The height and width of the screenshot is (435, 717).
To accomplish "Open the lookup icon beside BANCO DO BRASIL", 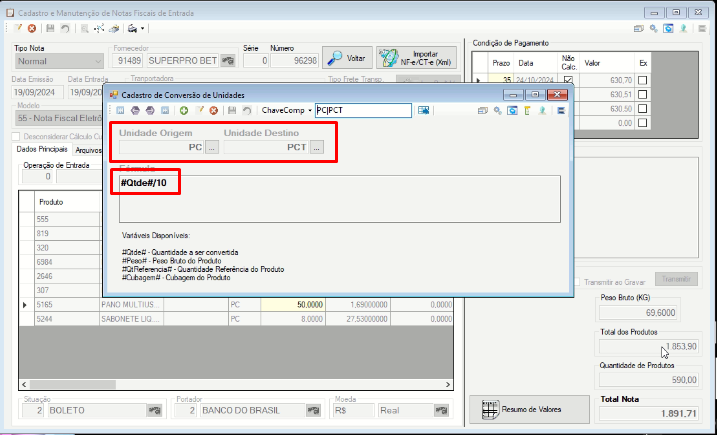I will point(313,410).
